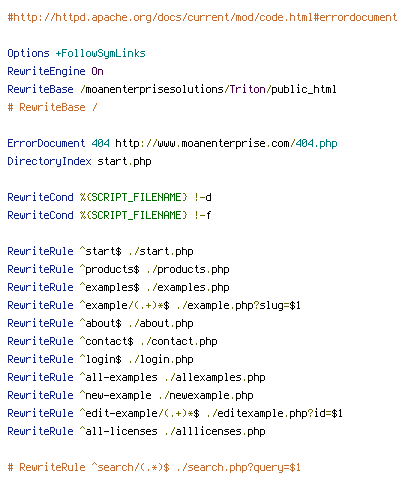Click the ./contact.php target text
Viewport: 406px width, 484px height.
179,341
